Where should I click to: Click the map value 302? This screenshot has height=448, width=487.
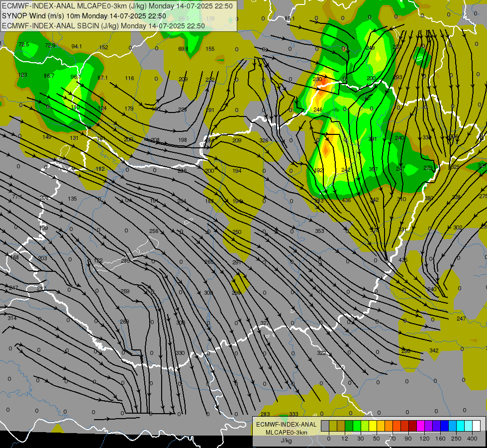pos(458,227)
